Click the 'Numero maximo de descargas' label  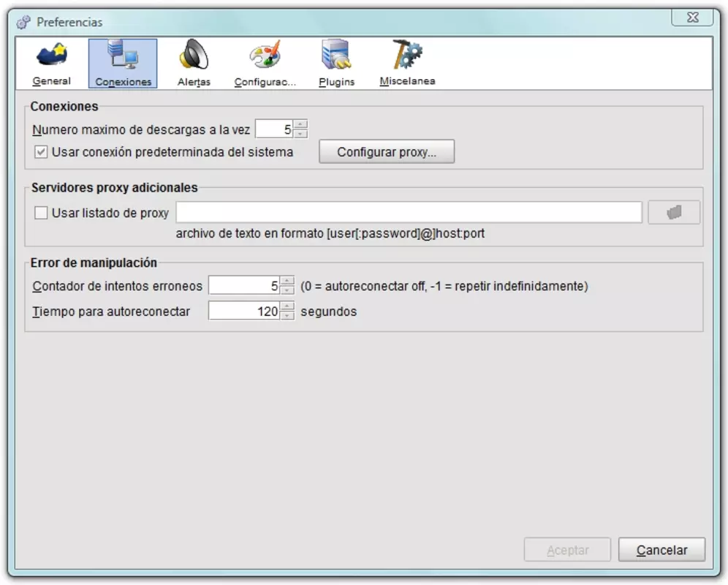click(141, 129)
